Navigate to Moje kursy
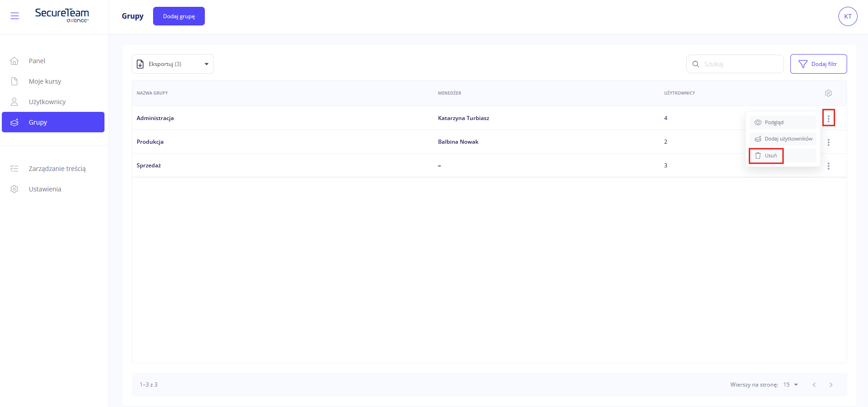Screen dimensions: 868x407 point(45,81)
